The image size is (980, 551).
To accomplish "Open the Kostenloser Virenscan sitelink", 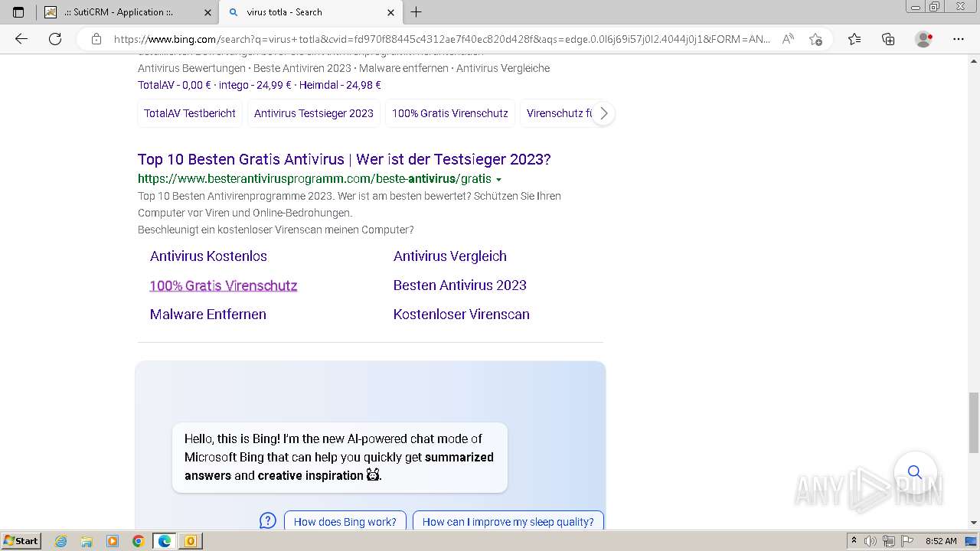I will pos(462,315).
